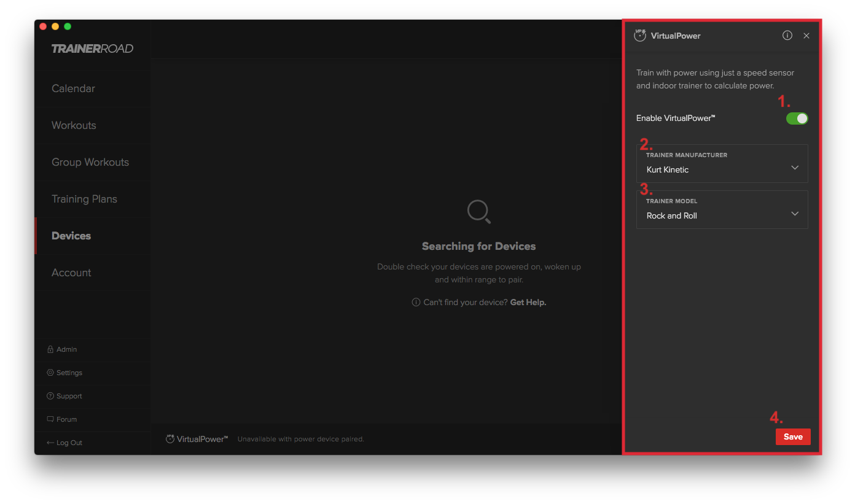Open the Account section
The width and height of the screenshot is (855, 504).
(x=93, y=273)
